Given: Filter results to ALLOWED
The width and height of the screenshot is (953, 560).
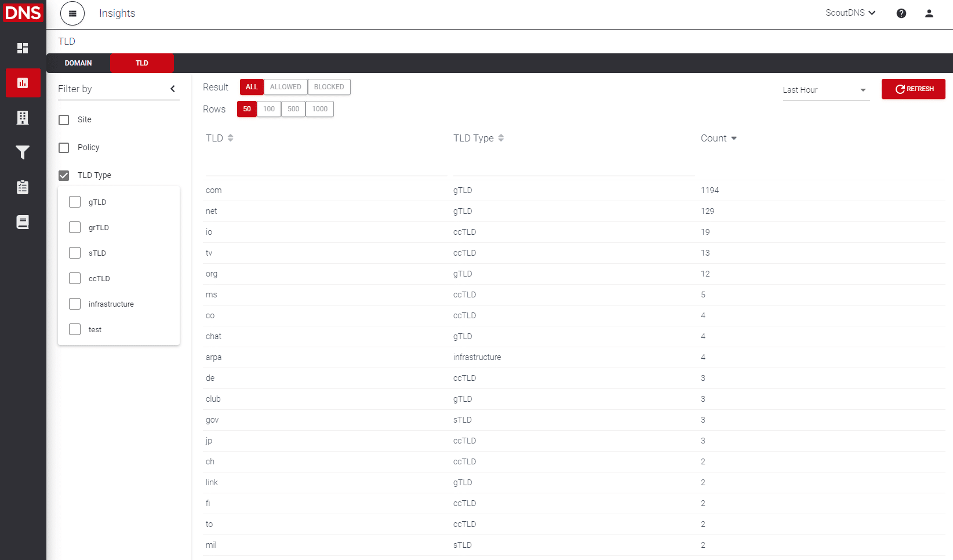Looking at the screenshot, I should point(286,87).
